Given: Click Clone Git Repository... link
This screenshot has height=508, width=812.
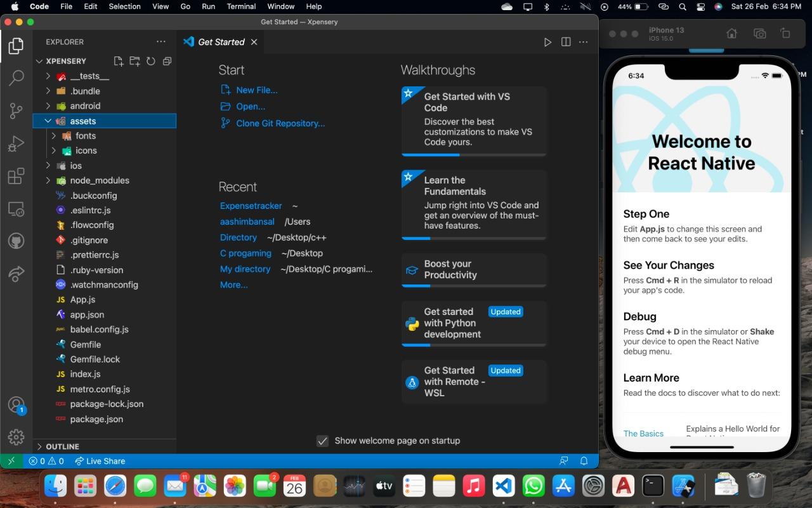Looking at the screenshot, I should [280, 123].
